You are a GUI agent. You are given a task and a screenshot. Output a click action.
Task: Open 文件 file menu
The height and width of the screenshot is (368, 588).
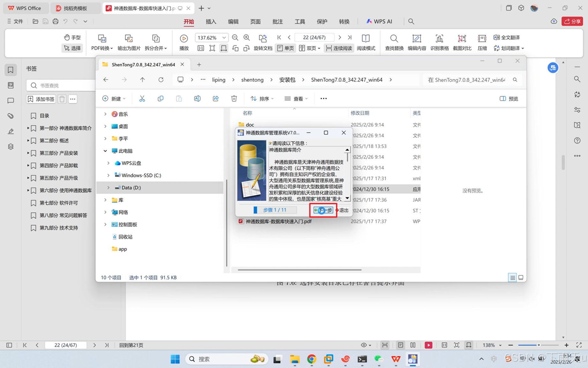pyautogui.click(x=15, y=21)
